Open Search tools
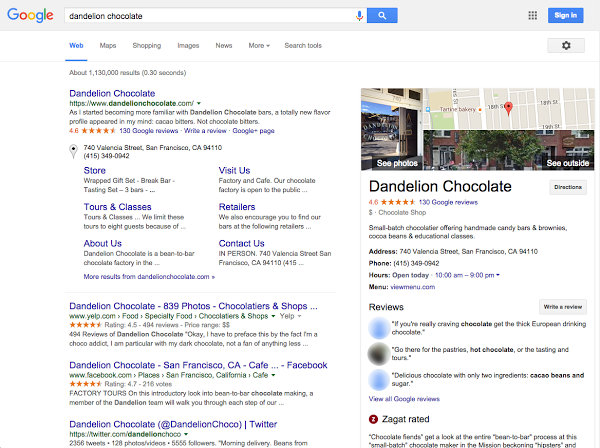This screenshot has height=448, width=600. pos(303,46)
